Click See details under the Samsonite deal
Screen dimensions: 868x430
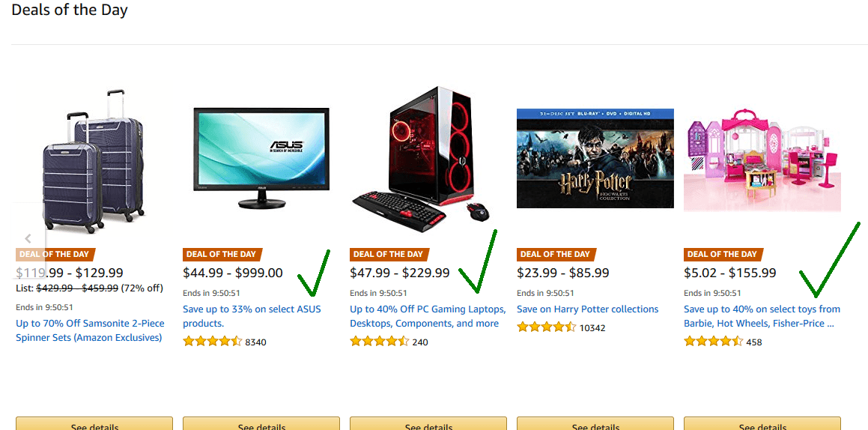(x=94, y=423)
